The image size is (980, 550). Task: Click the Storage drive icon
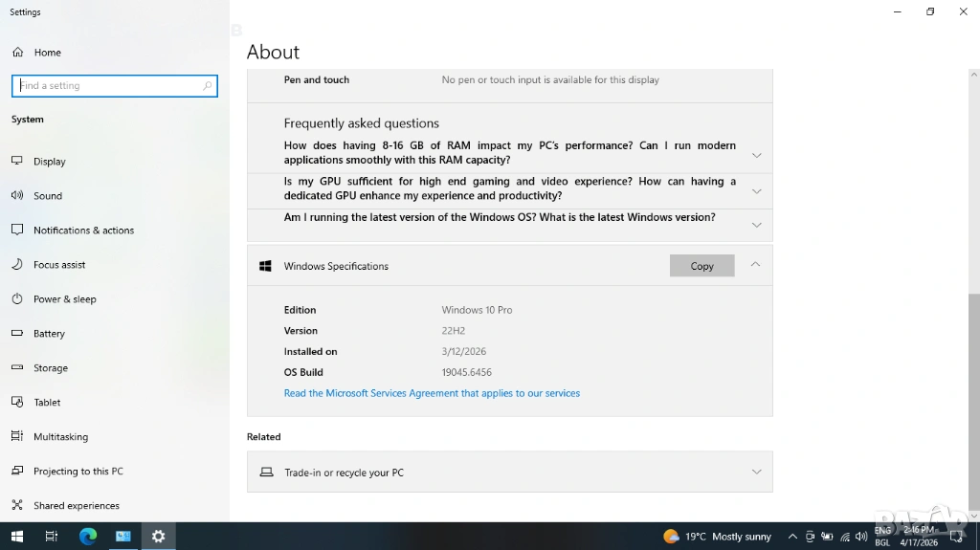coord(17,368)
